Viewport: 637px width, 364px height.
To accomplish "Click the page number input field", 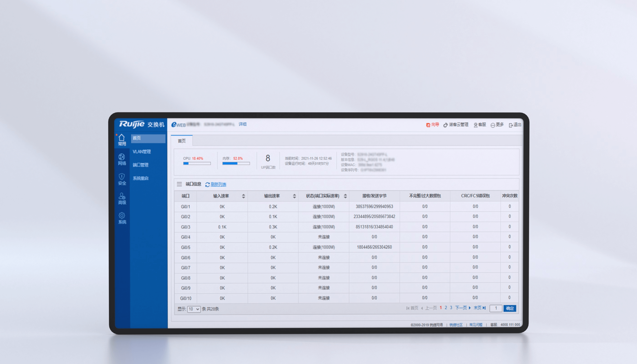I will pyautogui.click(x=496, y=308).
